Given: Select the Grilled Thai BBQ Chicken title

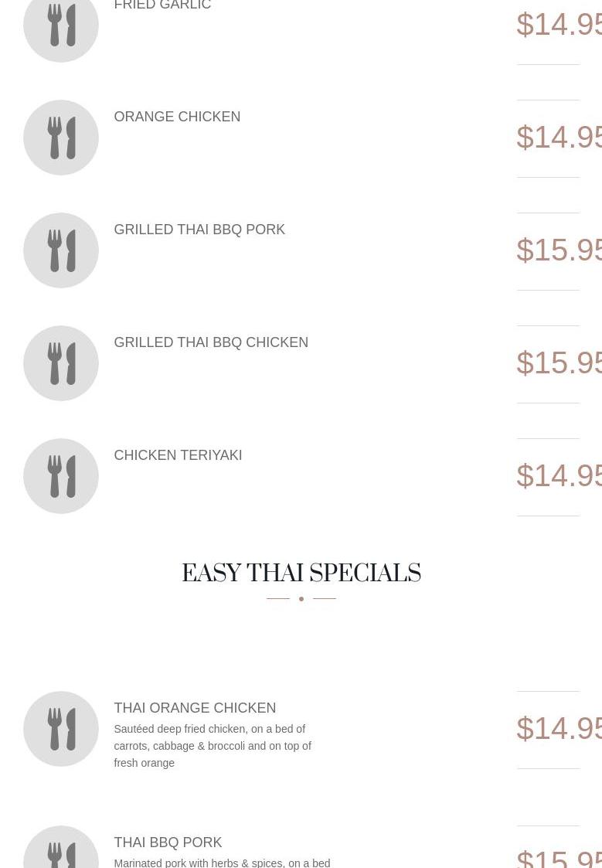Looking at the screenshot, I should pyautogui.click(x=211, y=342).
